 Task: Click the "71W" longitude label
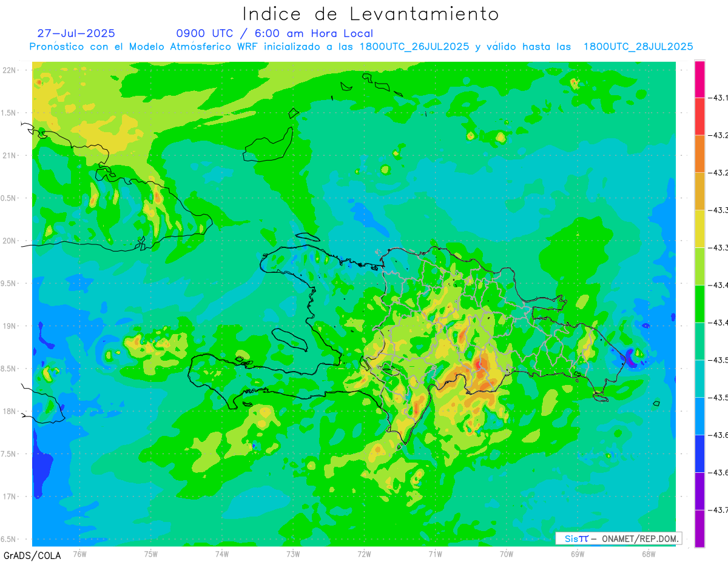(x=435, y=554)
